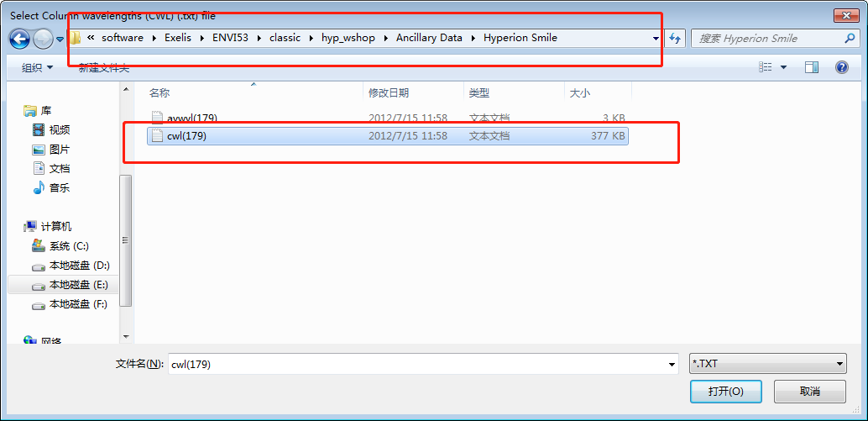This screenshot has width=868, height=421.
Task: Expand the address bar history dropdown
Action: [x=656, y=39]
